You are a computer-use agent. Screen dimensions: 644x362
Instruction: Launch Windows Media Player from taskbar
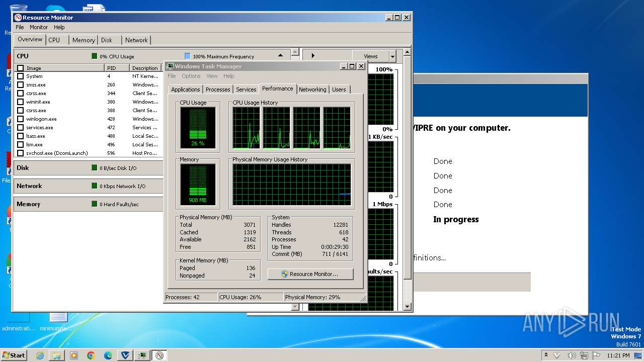(74, 355)
